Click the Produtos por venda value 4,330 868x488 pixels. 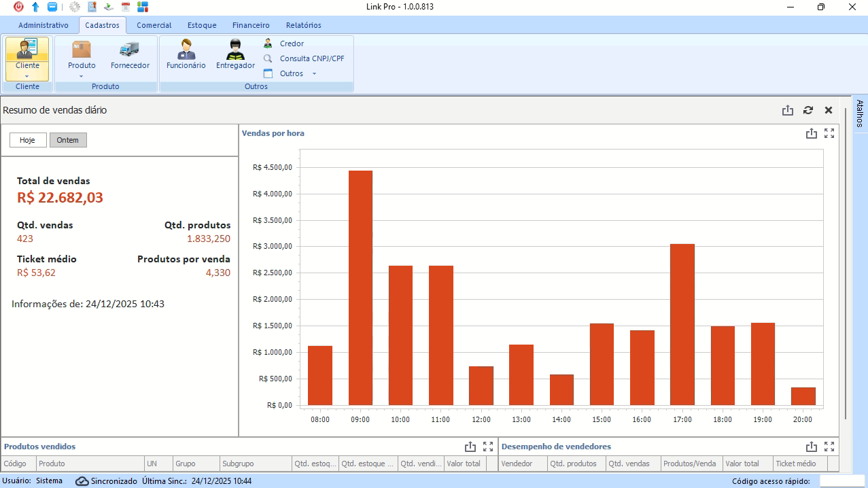click(218, 273)
